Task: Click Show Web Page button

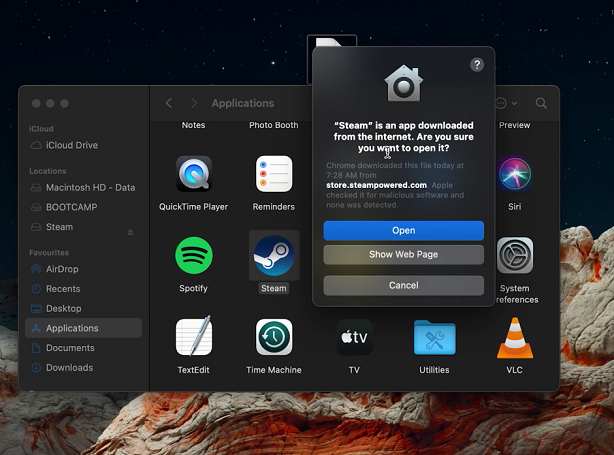Action: click(x=403, y=255)
